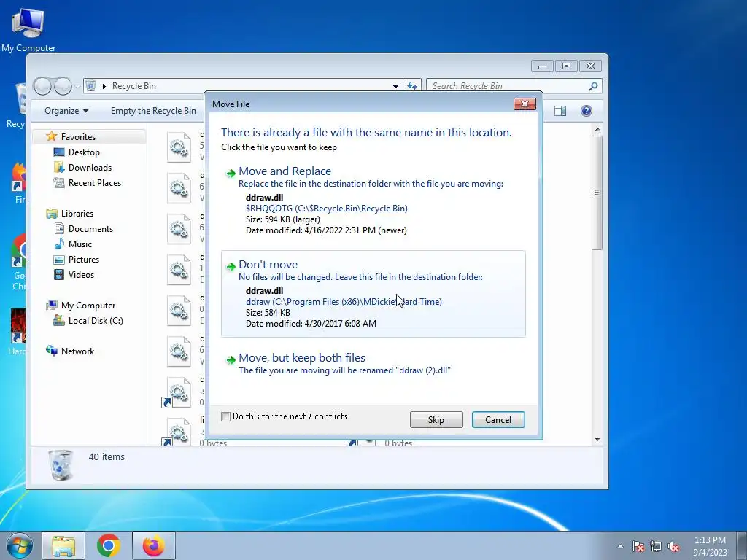Select My Computer in navigation pane
Viewport: 747px width, 560px height.
pyautogui.click(x=88, y=306)
